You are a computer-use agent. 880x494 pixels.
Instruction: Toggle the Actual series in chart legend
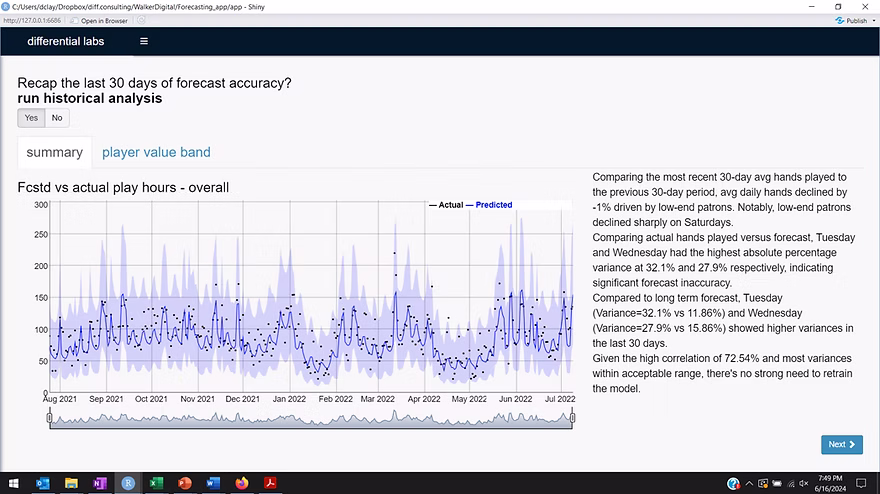[446, 205]
